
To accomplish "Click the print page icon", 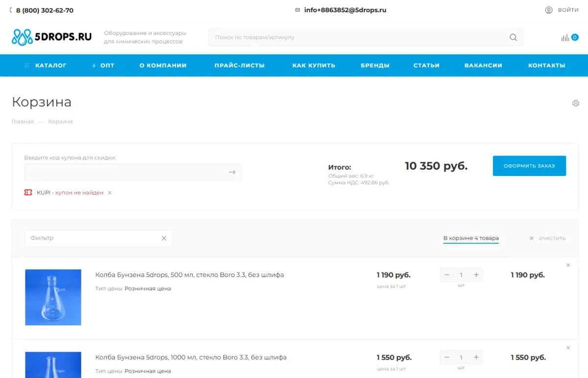I will point(576,103).
